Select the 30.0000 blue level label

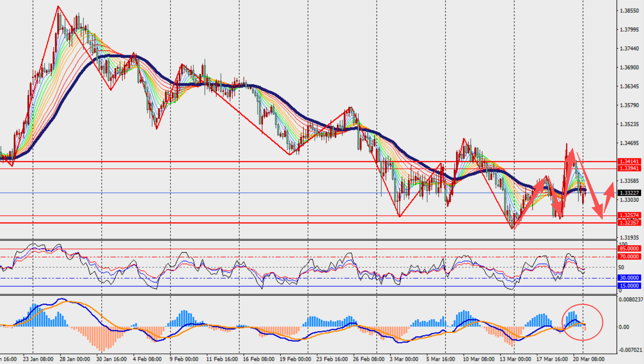[629, 278]
